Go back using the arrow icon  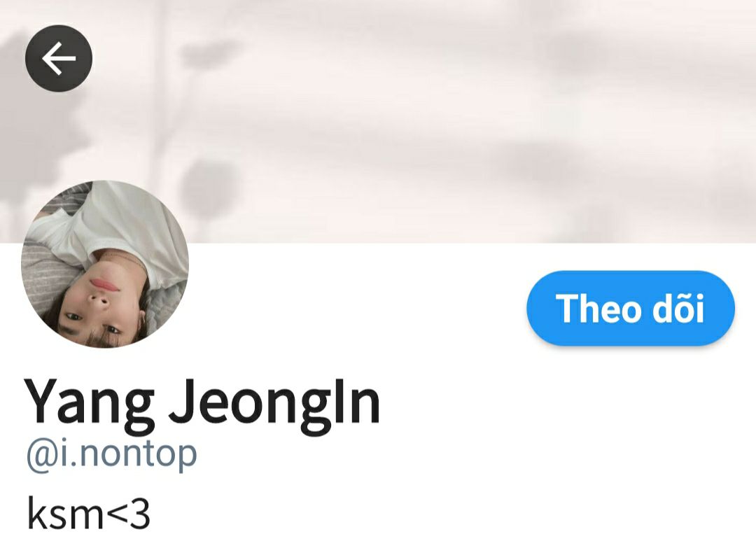(x=58, y=58)
